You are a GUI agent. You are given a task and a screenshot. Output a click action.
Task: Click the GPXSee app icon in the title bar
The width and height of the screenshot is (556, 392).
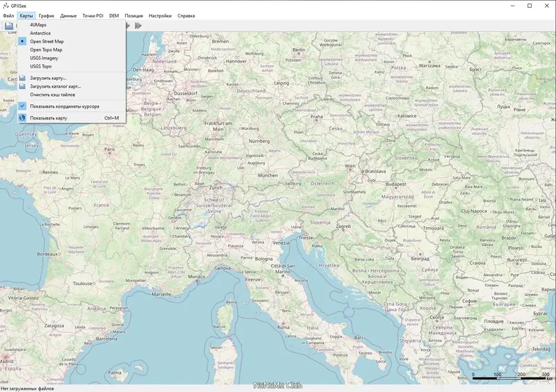[x=6, y=6]
